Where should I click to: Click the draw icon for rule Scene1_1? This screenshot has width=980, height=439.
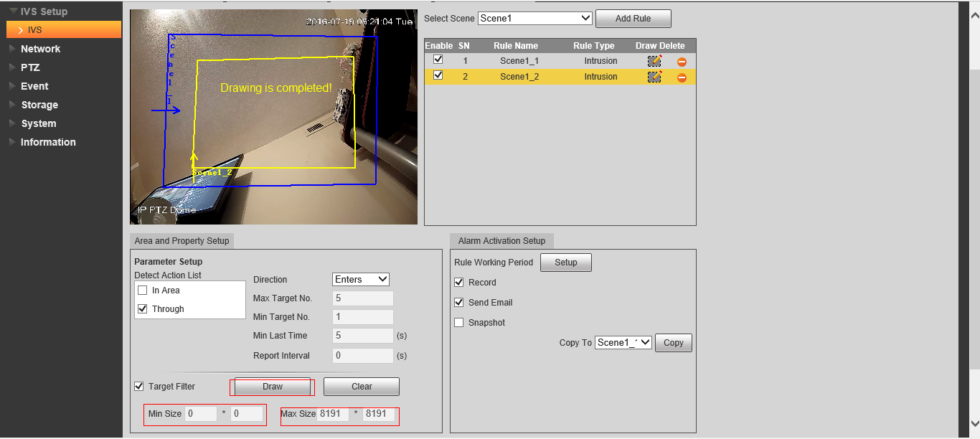[654, 61]
